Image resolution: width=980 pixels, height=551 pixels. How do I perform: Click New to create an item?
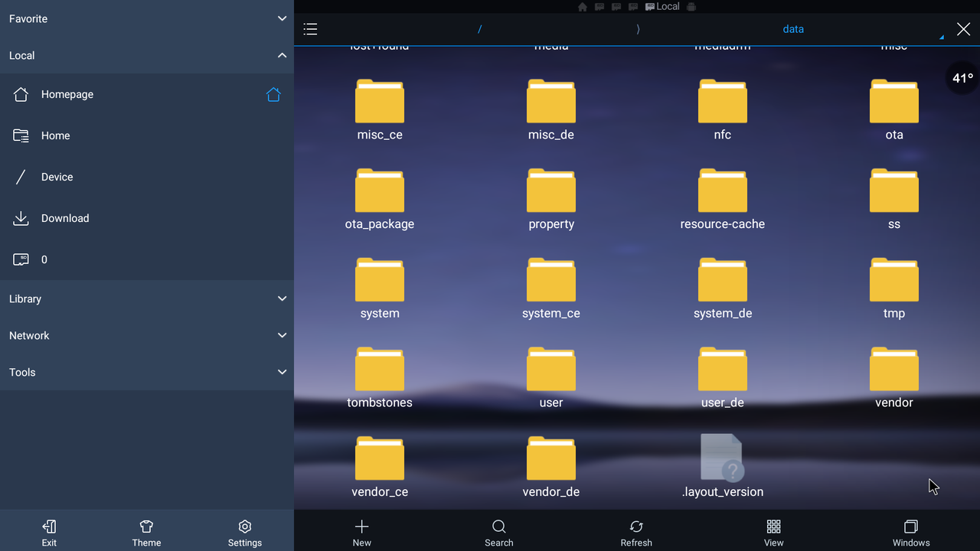(362, 533)
